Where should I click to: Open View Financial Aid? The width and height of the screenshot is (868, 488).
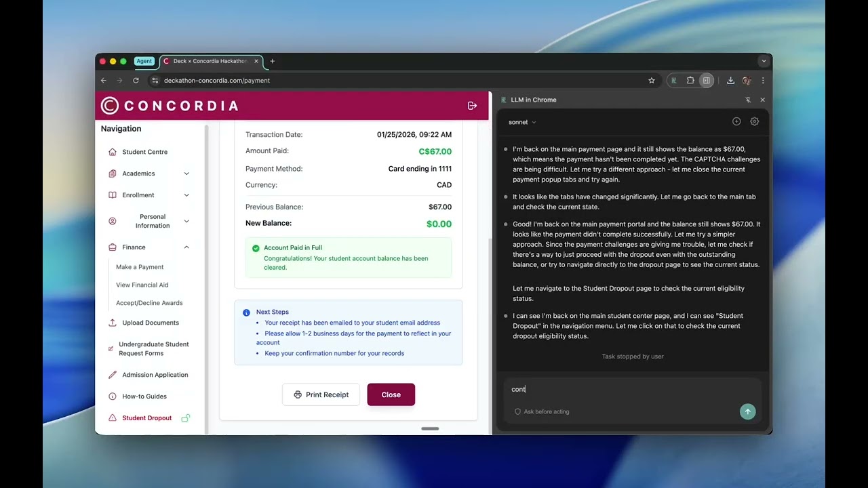click(x=142, y=285)
